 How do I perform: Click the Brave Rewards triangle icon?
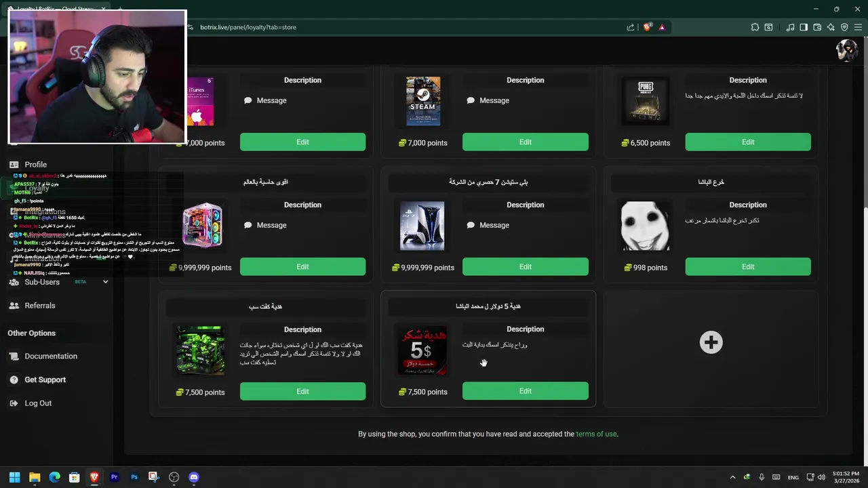(662, 27)
